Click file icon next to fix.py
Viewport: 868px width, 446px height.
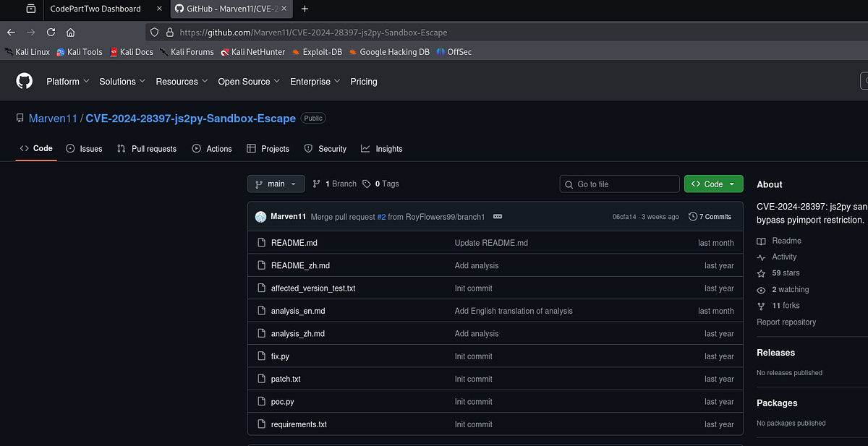262,356
